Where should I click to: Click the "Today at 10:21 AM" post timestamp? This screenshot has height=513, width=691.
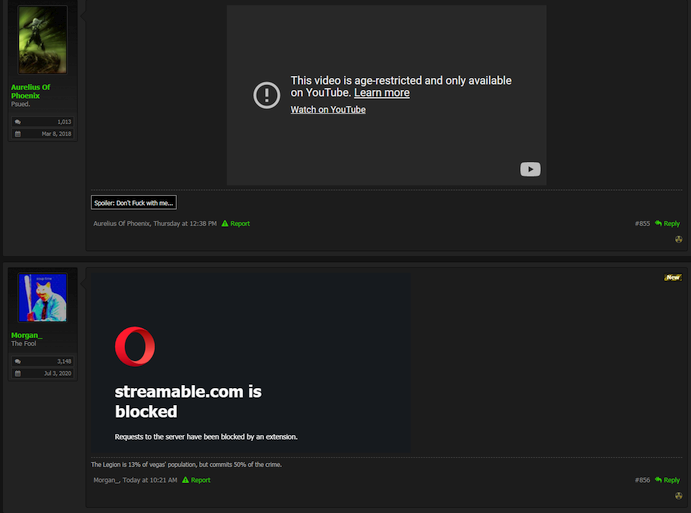click(150, 480)
